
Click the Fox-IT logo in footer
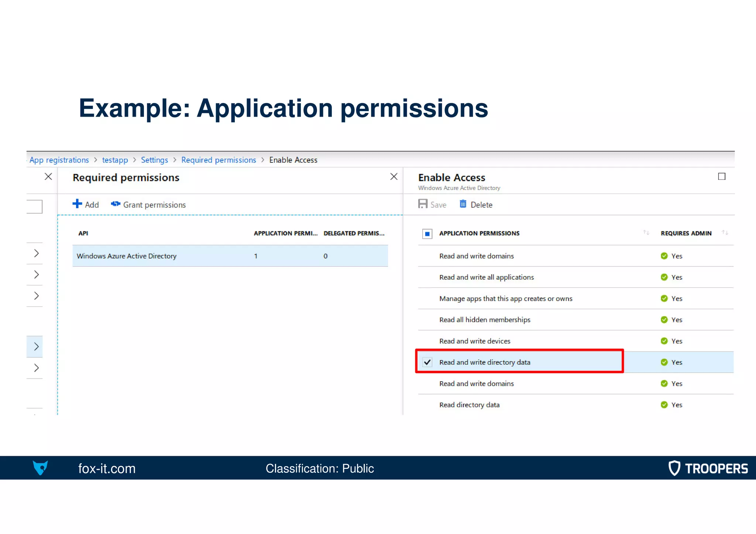click(x=40, y=468)
